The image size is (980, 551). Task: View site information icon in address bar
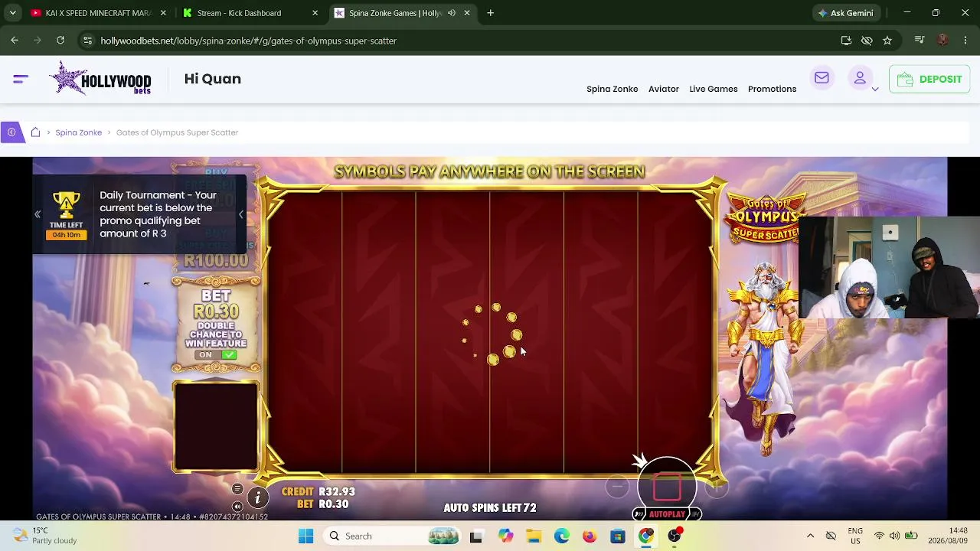[87, 41]
